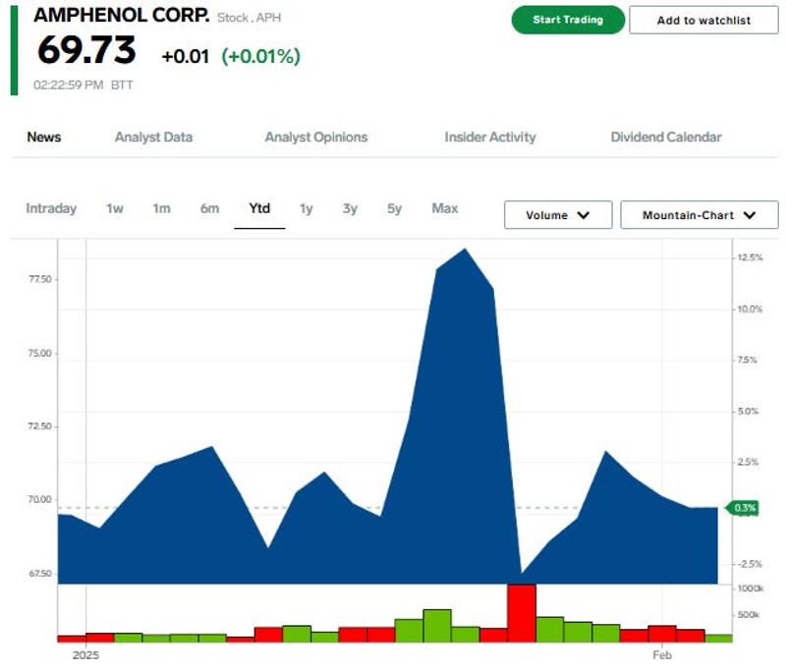Click the chart's highest price peak

[465, 250]
